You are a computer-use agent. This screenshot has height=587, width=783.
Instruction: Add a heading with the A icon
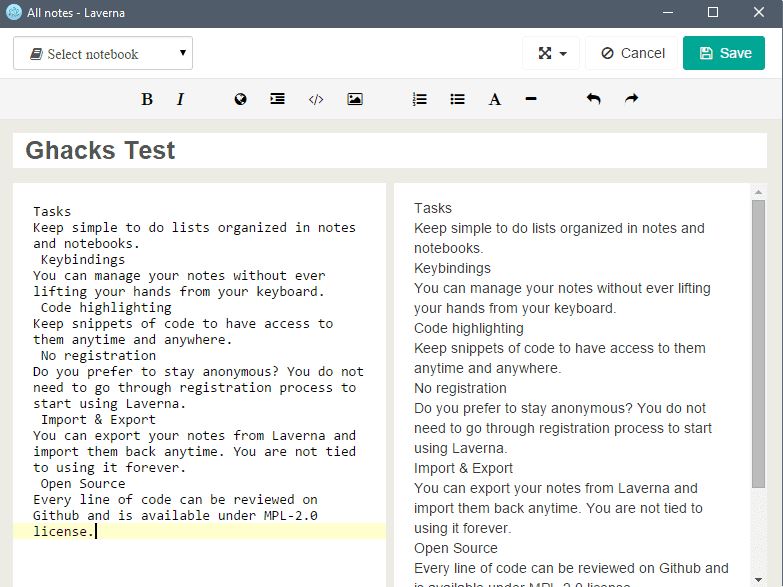(x=494, y=99)
